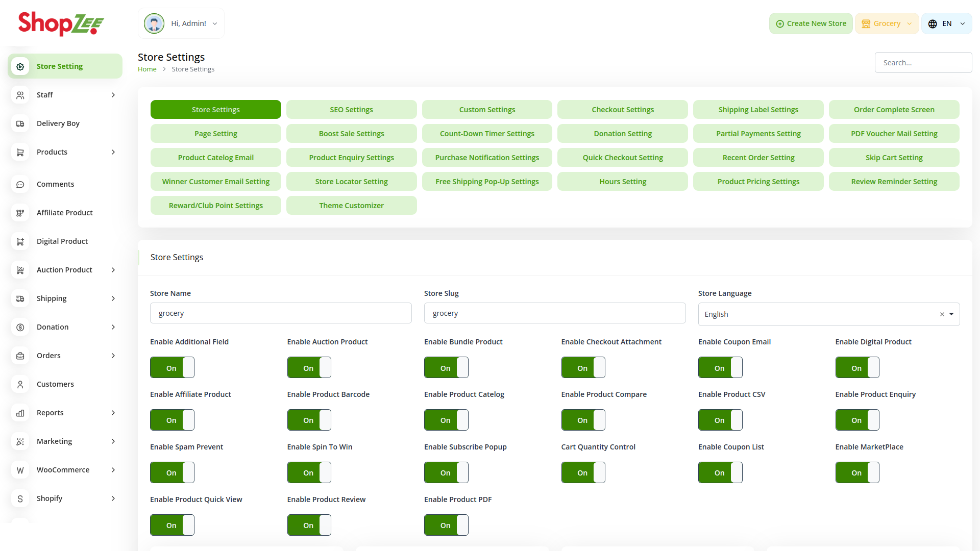The image size is (980, 551).
Task: Expand the Grocery store selector
Action: click(x=887, y=23)
